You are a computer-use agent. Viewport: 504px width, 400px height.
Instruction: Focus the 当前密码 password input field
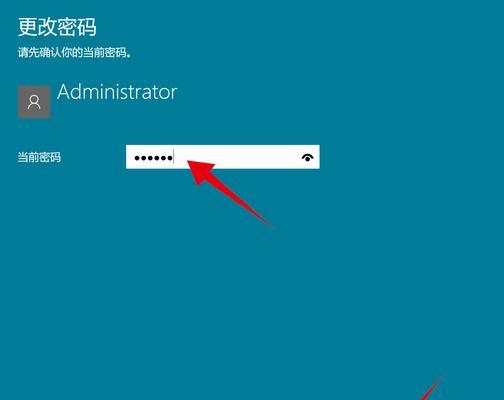coord(223,157)
